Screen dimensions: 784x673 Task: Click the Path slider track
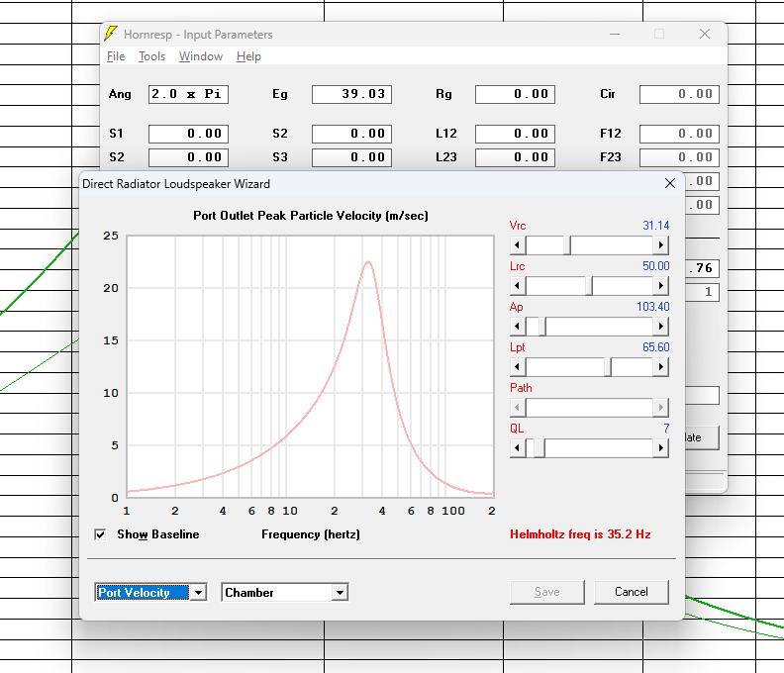pyautogui.click(x=589, y=407)
